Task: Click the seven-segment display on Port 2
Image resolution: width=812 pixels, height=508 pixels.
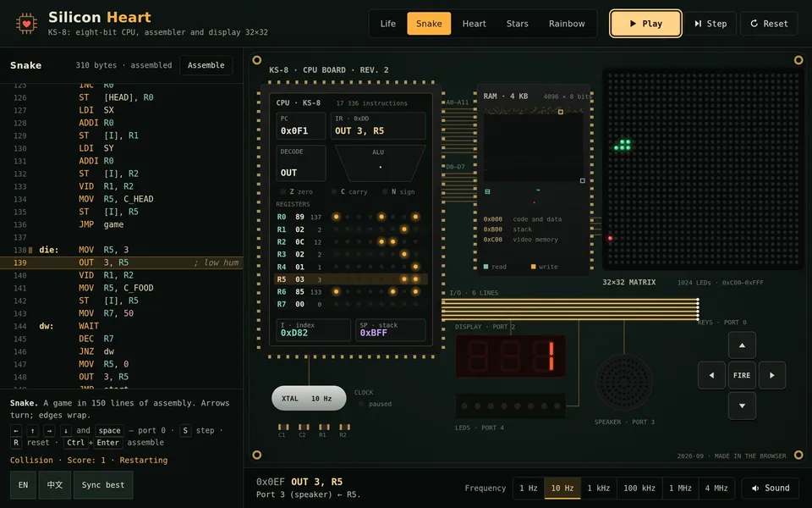Action: (511, 356)
